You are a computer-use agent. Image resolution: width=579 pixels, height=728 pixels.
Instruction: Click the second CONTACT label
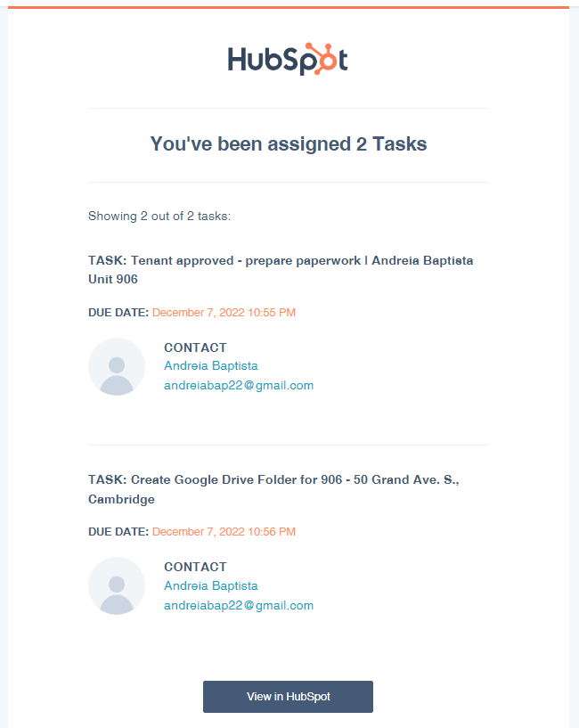point(195,567)
